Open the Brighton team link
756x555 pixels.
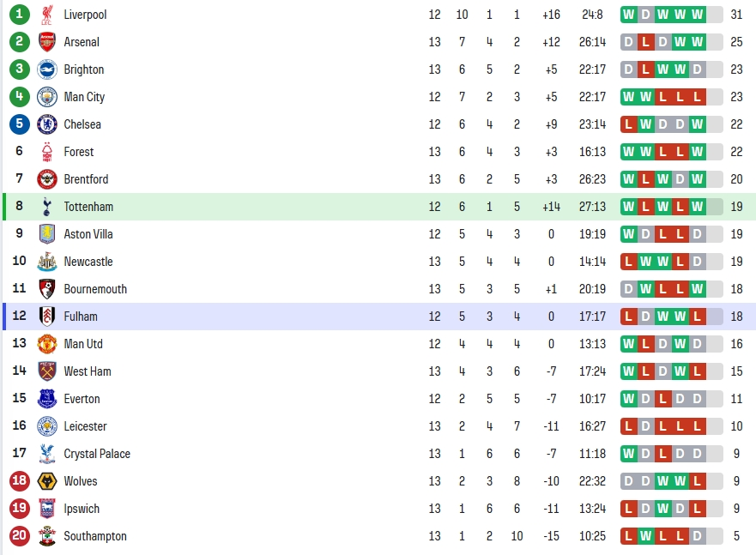click(x=84, y=69)
